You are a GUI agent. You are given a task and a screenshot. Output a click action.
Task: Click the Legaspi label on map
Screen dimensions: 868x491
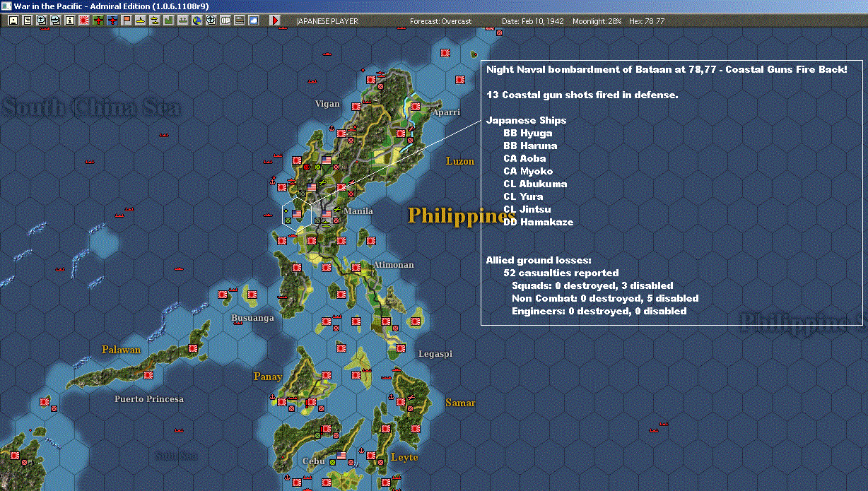[435, 354]
